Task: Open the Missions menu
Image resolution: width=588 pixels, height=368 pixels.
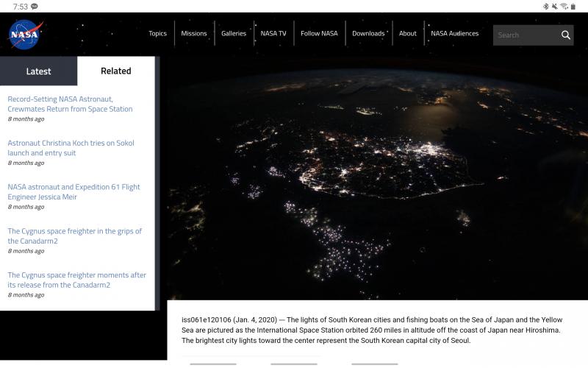Action: pyautogui.click(x=194, y=34)
